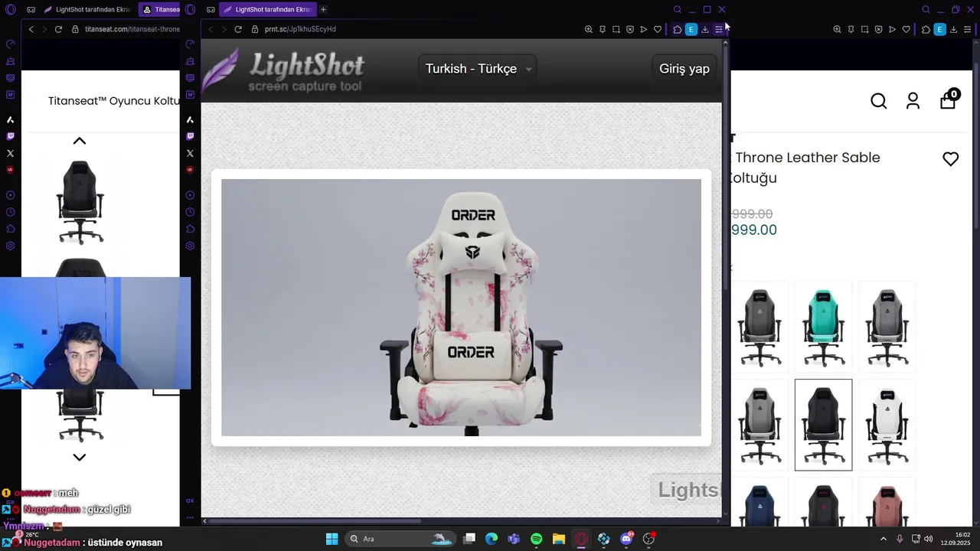Click Giriş yap login button
This screenshot has width=980, height=551.
point(684,69)
